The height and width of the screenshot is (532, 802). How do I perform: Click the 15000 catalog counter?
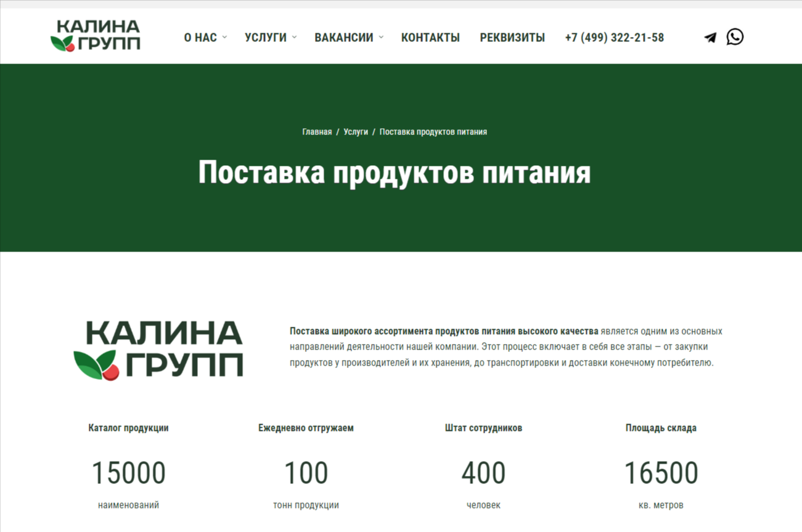click(128, 473)
